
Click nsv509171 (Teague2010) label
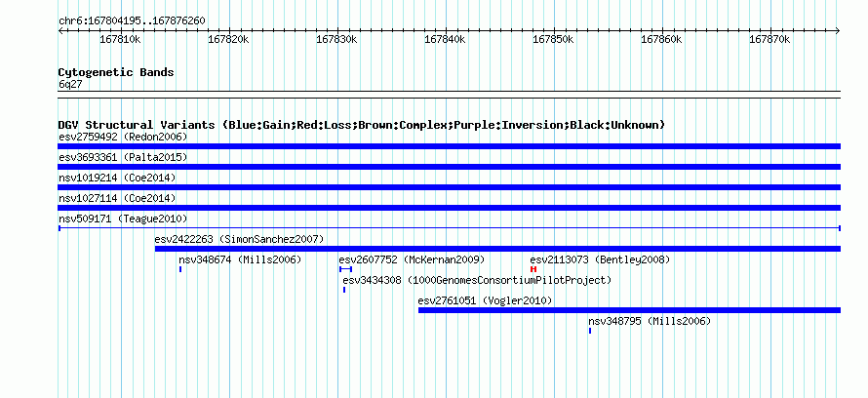point(123,219)
